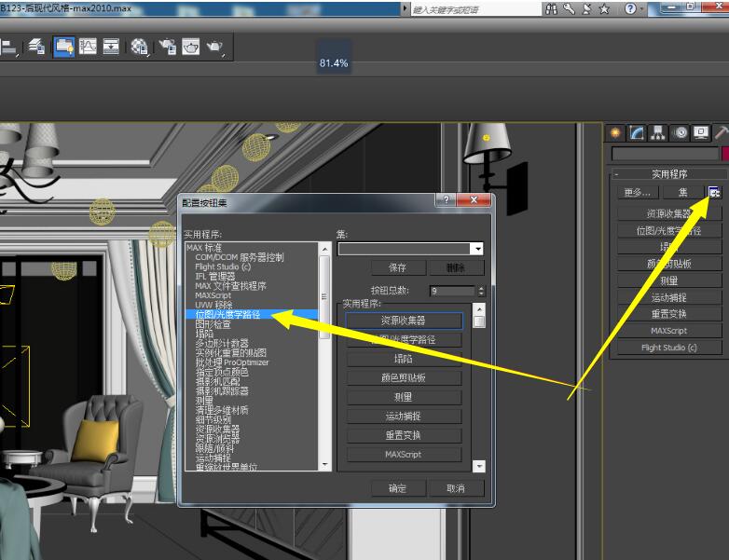Screen dimensions: 729x560
Task: Open the Rendered Frame Window icon
Action: click(190, 47)
